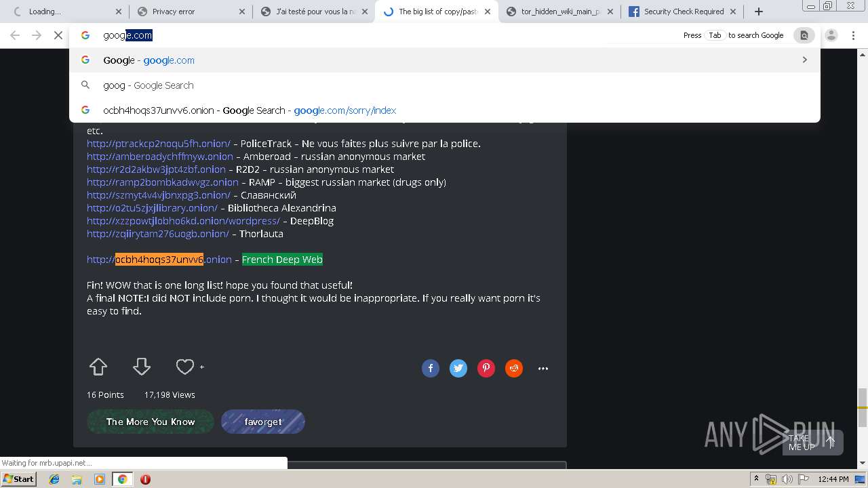
Task: Open Chrome three-dot menu
Action: [x=853, y=35]
